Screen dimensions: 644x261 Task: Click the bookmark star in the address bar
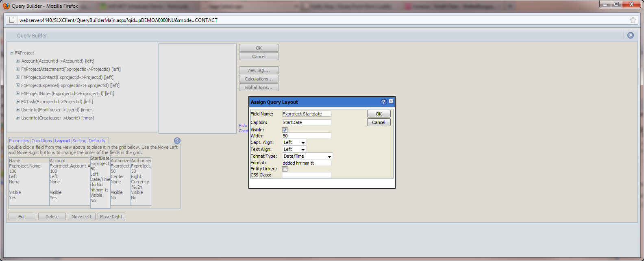633,20
